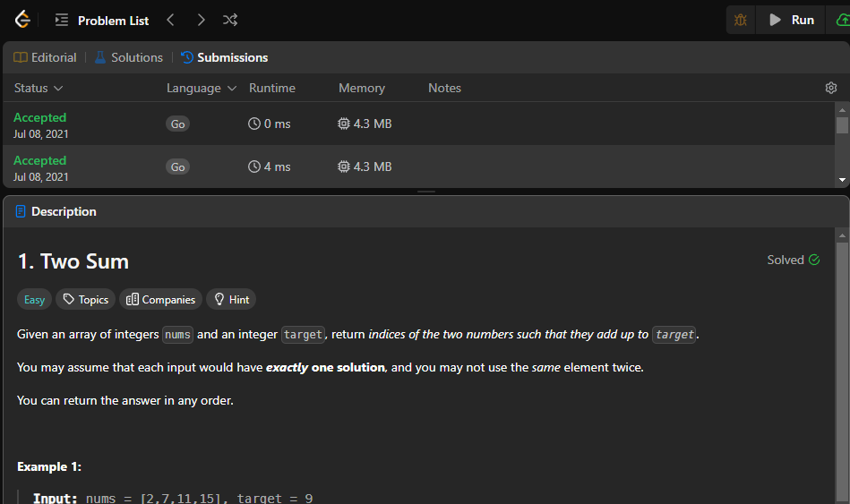The width and height of the screenshot is (850, 504).
Task: Open the Accepted 0 ms submission
Action: point(40,117)
